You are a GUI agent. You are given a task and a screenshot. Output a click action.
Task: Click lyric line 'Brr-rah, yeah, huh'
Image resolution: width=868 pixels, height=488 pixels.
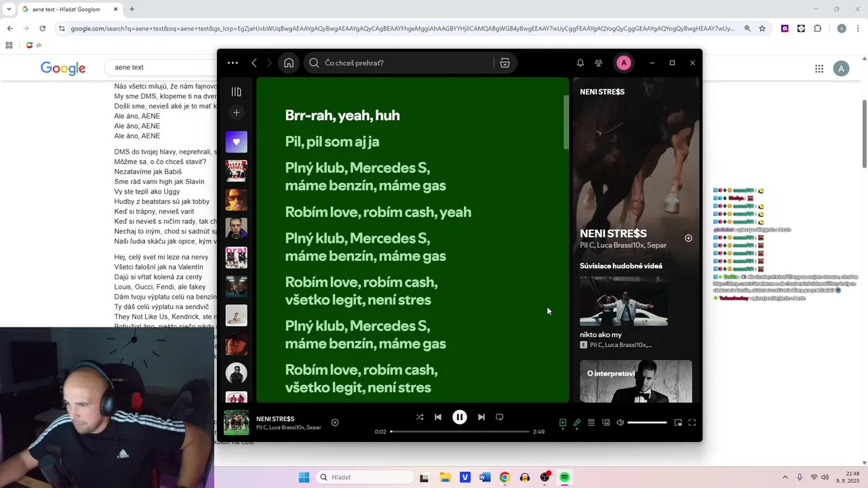click(342, 115)
